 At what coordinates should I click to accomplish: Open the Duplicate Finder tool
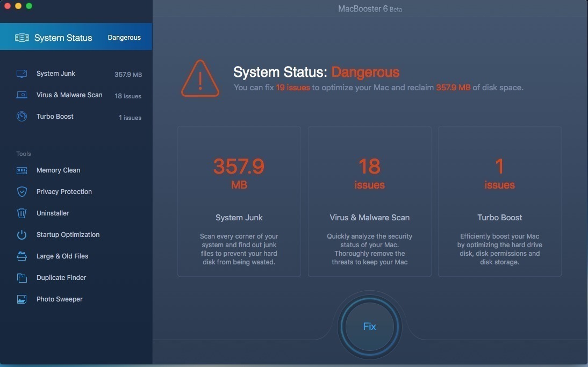[x=76, y=277]
